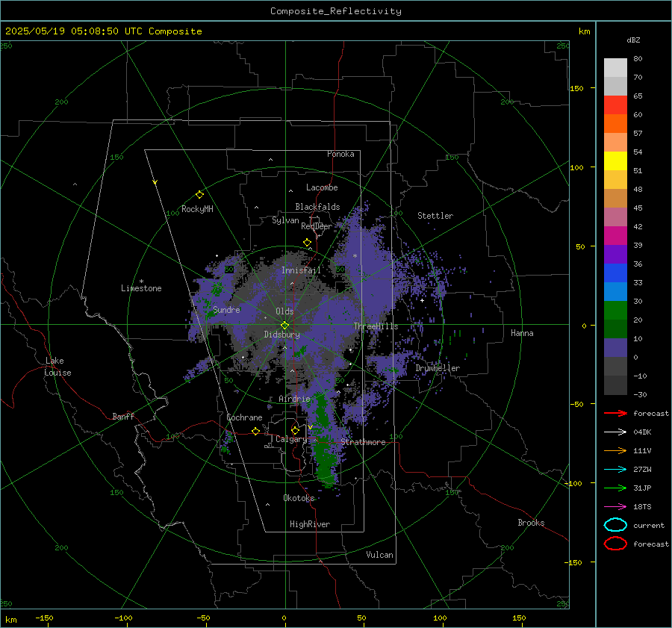Select the white 04DK arrow symbol
672x628 pixels.
pos(615,432)
